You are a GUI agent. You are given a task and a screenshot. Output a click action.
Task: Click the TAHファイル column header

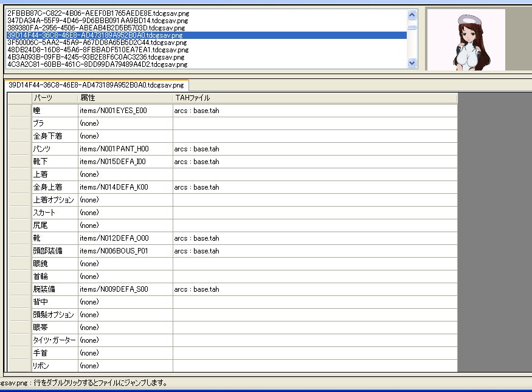point(314,98)
